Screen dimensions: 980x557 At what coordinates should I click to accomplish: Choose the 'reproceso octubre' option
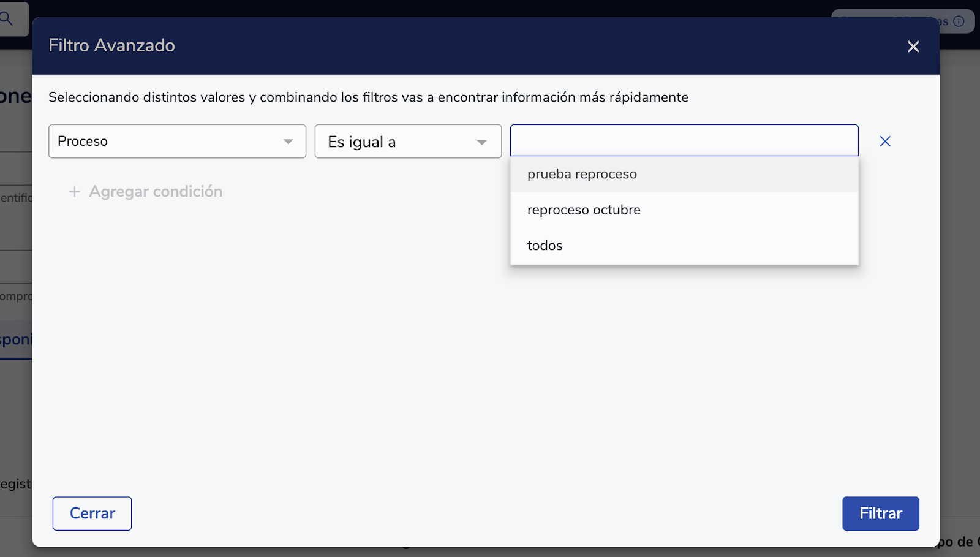(584, 210)
